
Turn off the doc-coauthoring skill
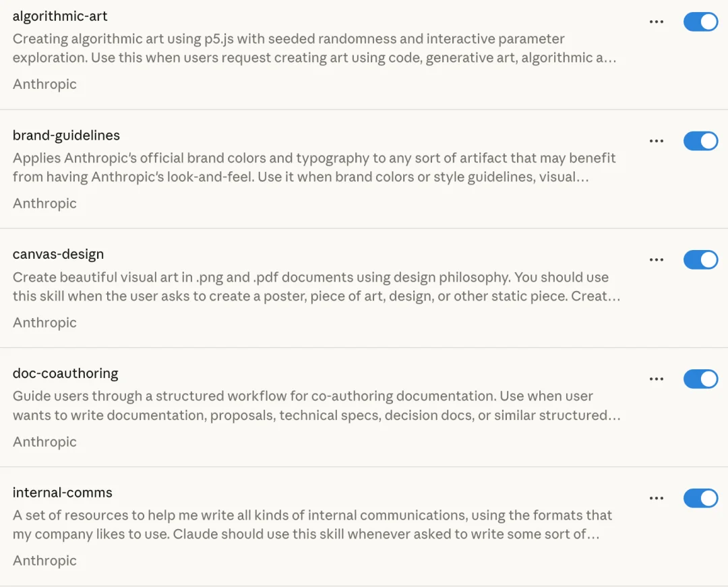coord(700,379)
